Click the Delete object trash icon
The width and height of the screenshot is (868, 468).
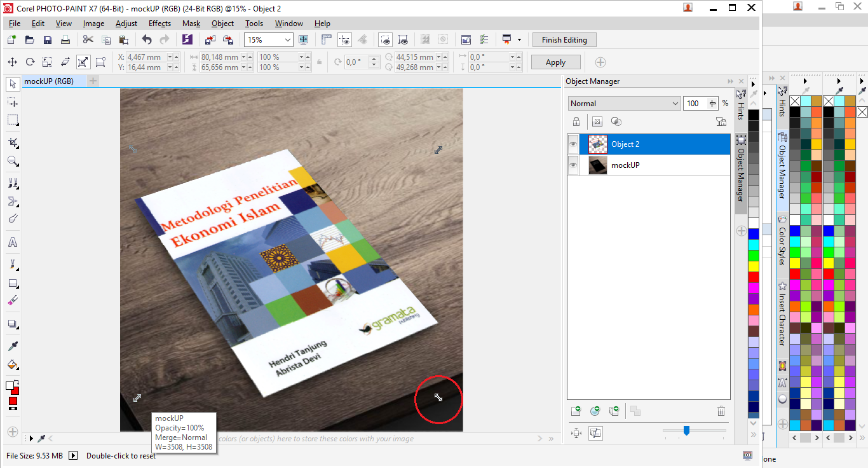tap(721, 411)
